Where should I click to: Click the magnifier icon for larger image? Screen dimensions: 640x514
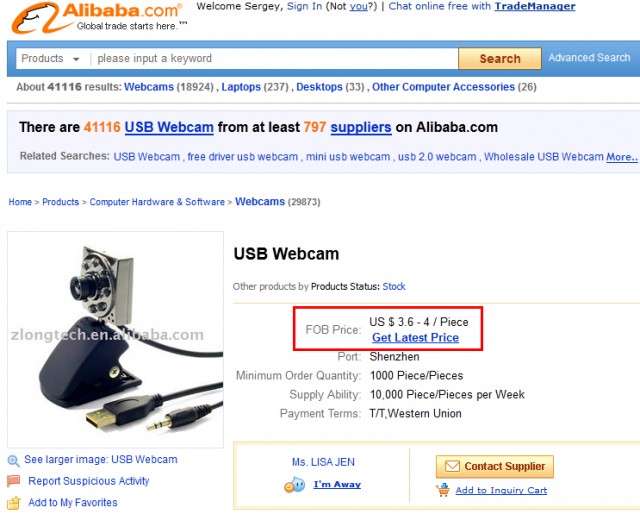(x=14, y=461)
